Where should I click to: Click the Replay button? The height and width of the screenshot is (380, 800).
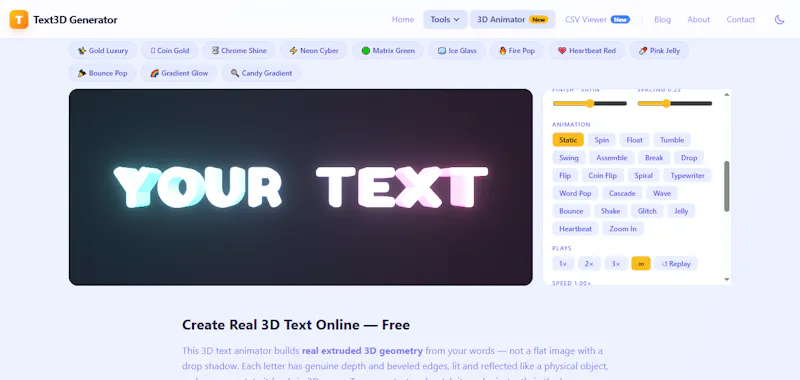coord(676,264)
